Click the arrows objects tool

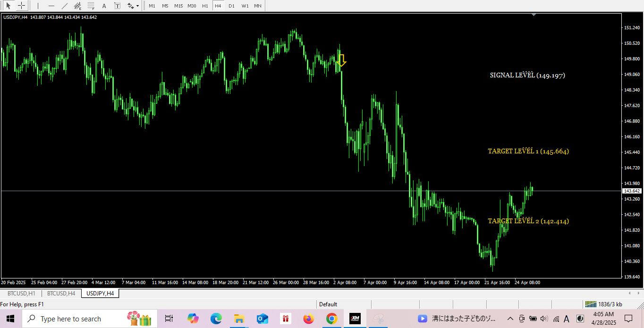(x=130, y=6)
